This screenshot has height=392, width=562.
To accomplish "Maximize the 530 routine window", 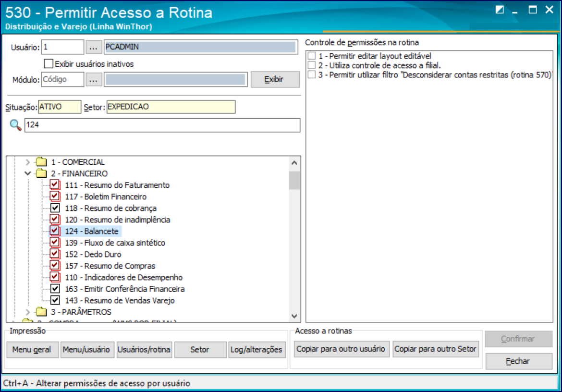I will click(533, 10).
